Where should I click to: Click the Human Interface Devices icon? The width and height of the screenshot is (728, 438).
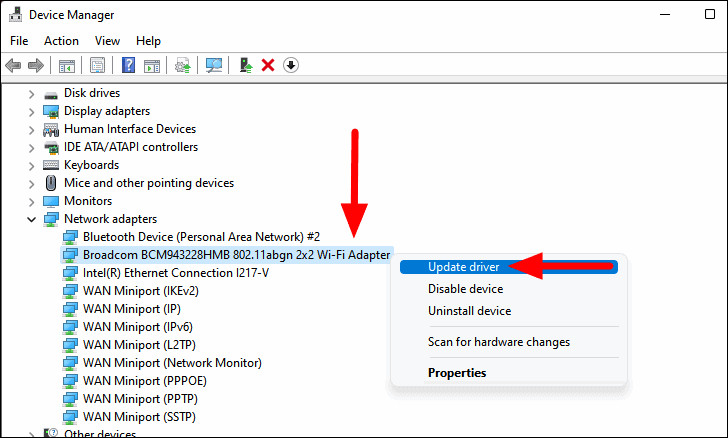coord(51,130)
